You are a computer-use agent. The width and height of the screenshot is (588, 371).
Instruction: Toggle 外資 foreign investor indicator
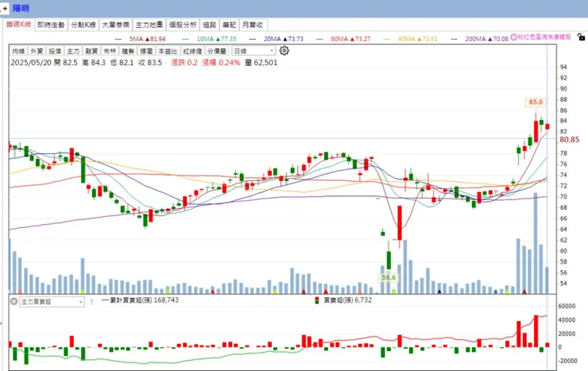click(x=37, y=51)
